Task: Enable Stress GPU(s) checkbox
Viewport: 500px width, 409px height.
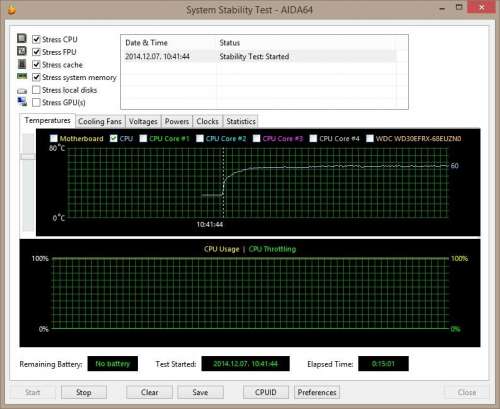Action: coord(36,102)
